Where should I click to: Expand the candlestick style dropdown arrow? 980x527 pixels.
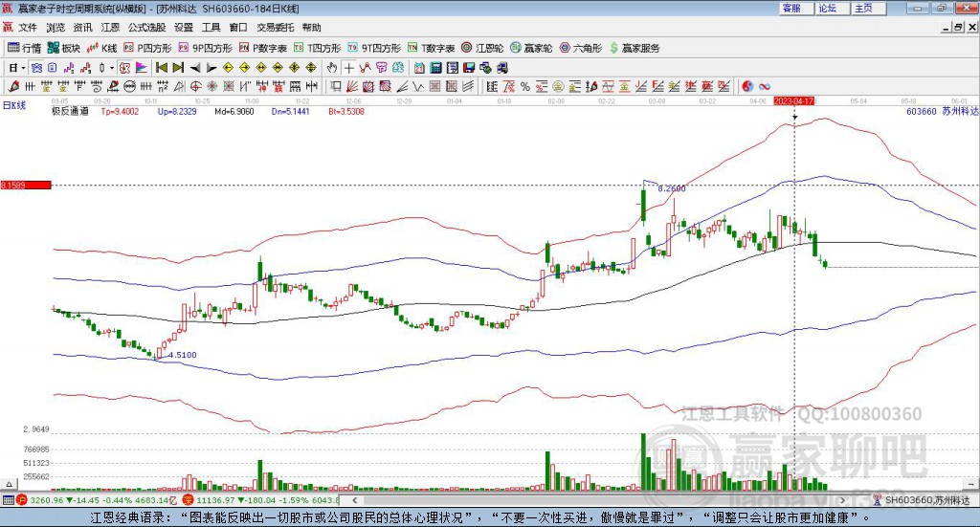(x=112, y=68)
